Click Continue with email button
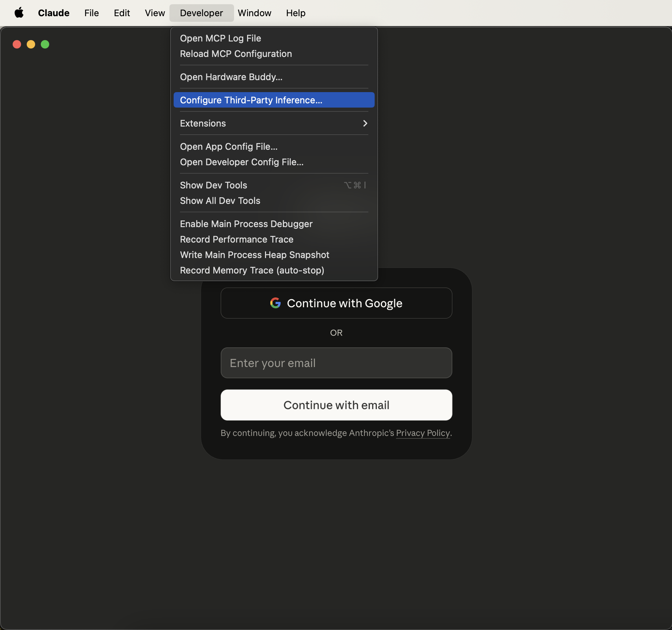This screenshot has width=672, height=630. [336, 405]
